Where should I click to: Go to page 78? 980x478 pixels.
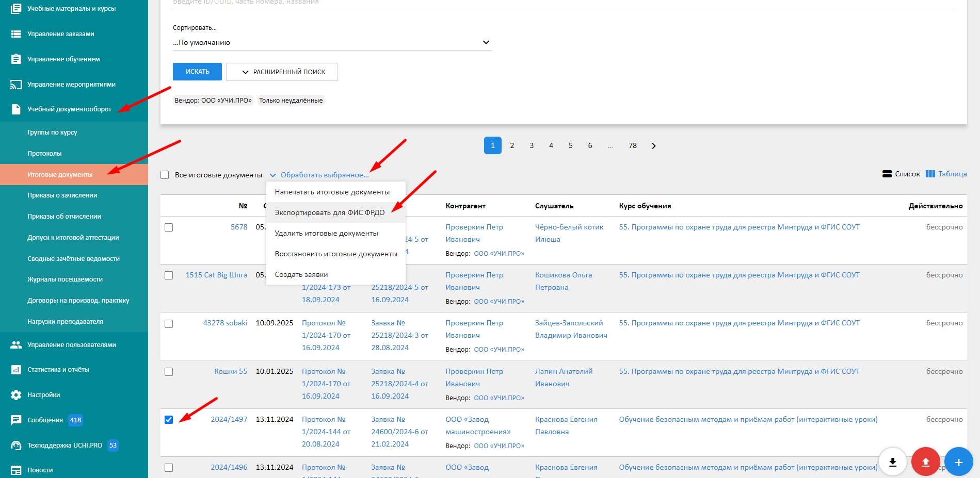click(633, 145)
